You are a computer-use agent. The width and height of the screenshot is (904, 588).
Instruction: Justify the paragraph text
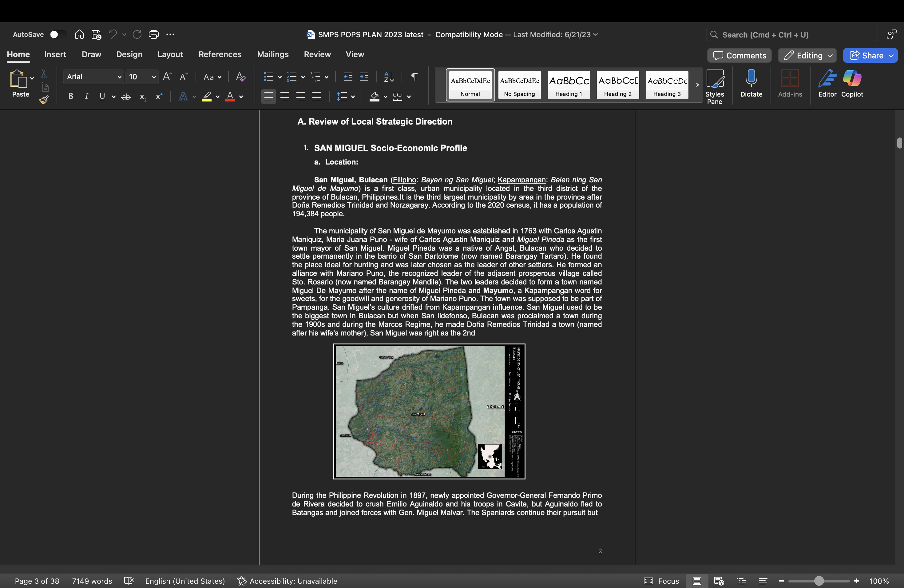tap(316, 97)
